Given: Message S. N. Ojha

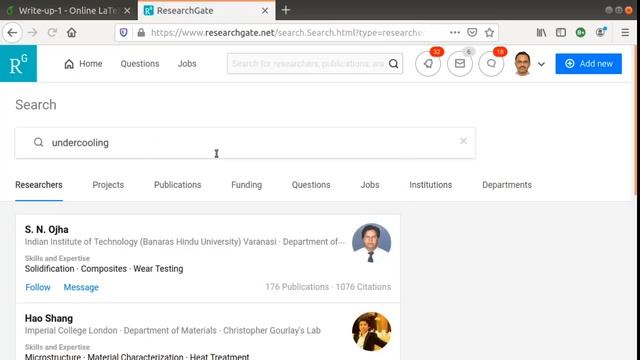Looking at the screenshot, I should (x=81, y=287).
